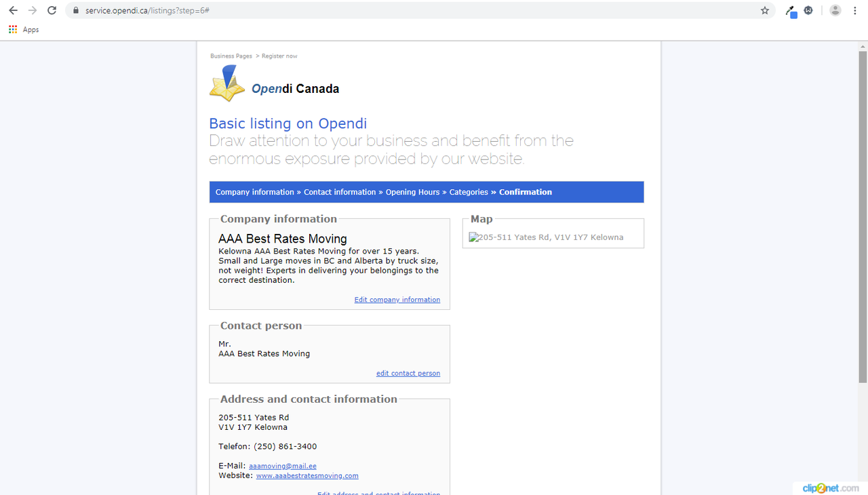Go to the Company information step

[x=255, y=192]
